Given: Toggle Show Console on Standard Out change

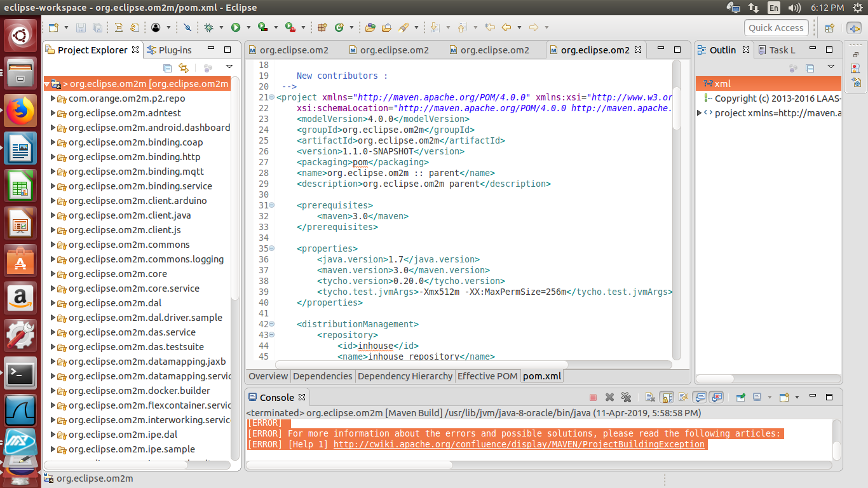Looking at the screenshot, I should (x=700, y=397).
